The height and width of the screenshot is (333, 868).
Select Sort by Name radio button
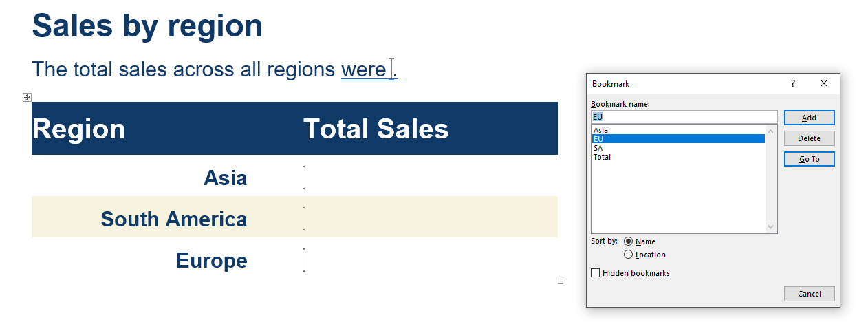point(629,241)
